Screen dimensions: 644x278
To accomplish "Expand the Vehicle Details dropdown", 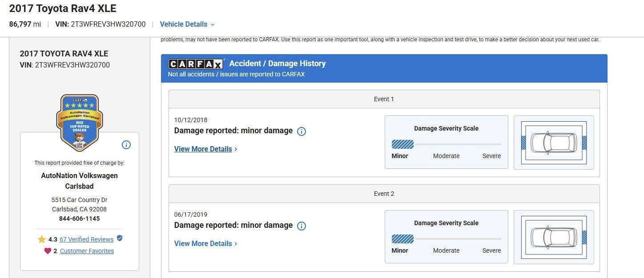I will pos(187,24).
